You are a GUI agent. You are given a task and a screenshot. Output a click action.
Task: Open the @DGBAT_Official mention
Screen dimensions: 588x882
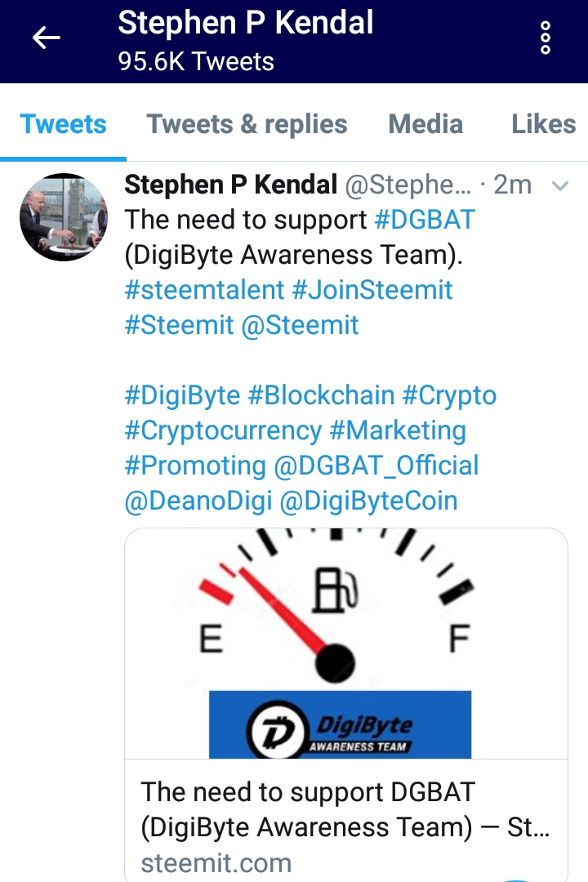point(376,465)
